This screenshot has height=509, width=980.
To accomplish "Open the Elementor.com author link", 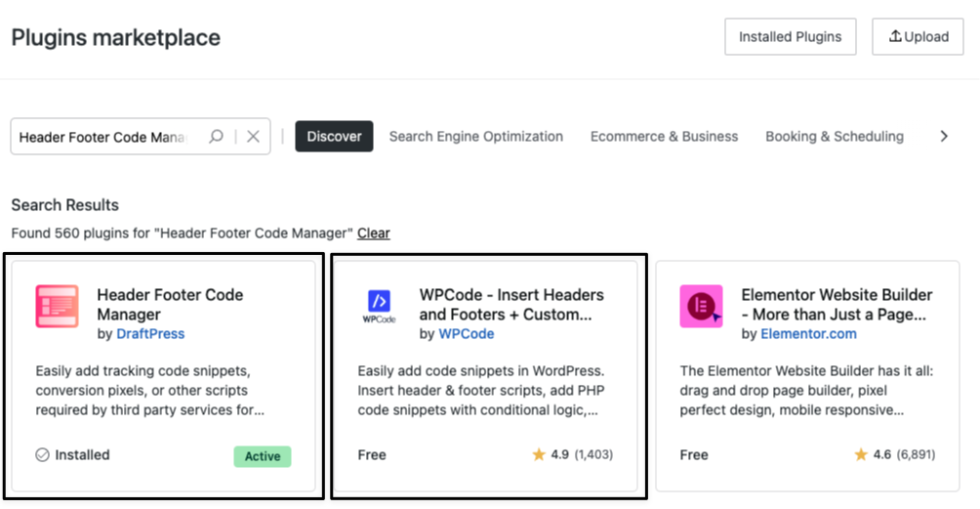I will point(808,334).
